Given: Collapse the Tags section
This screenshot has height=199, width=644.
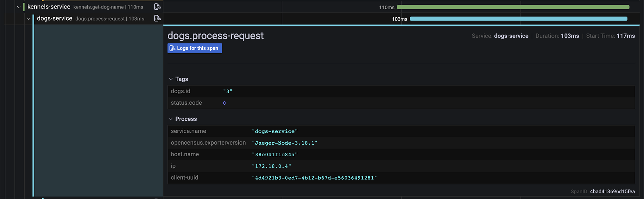Looking at the screenshot, I should 171,79.
